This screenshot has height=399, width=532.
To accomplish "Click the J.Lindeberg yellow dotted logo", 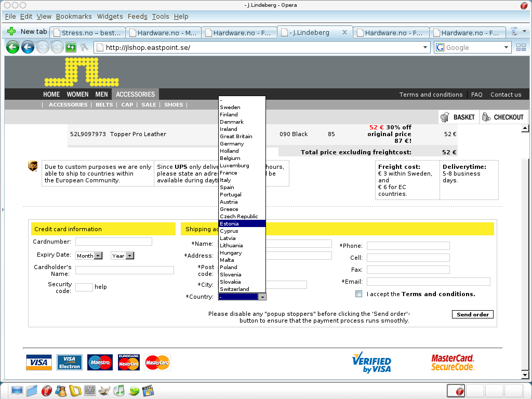I will (82, 72).
